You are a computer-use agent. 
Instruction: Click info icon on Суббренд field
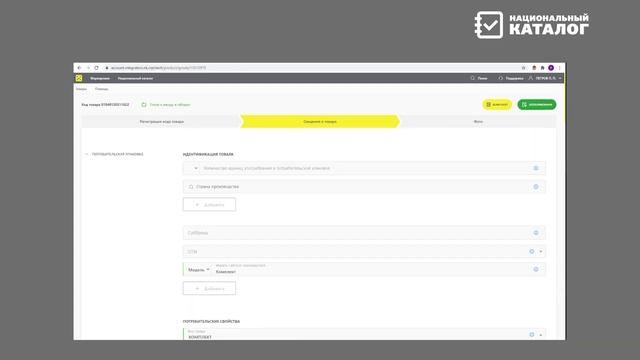point(536,233)
